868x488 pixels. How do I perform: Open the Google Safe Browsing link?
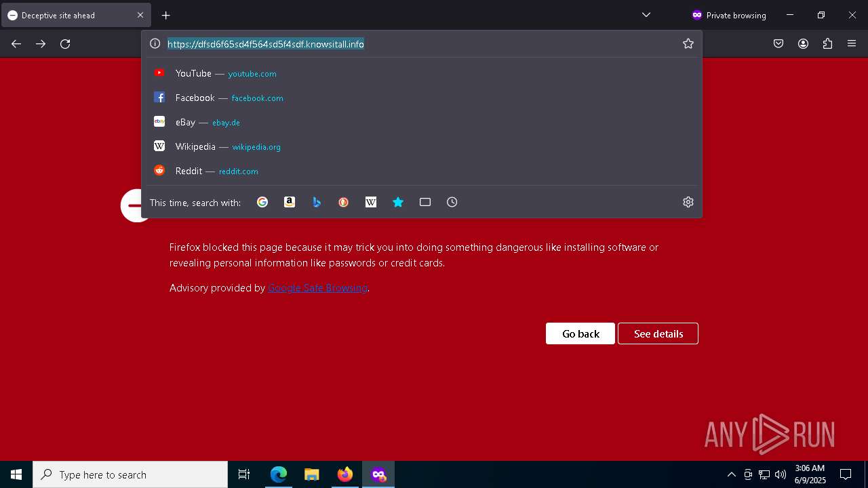tap(317, 288)
